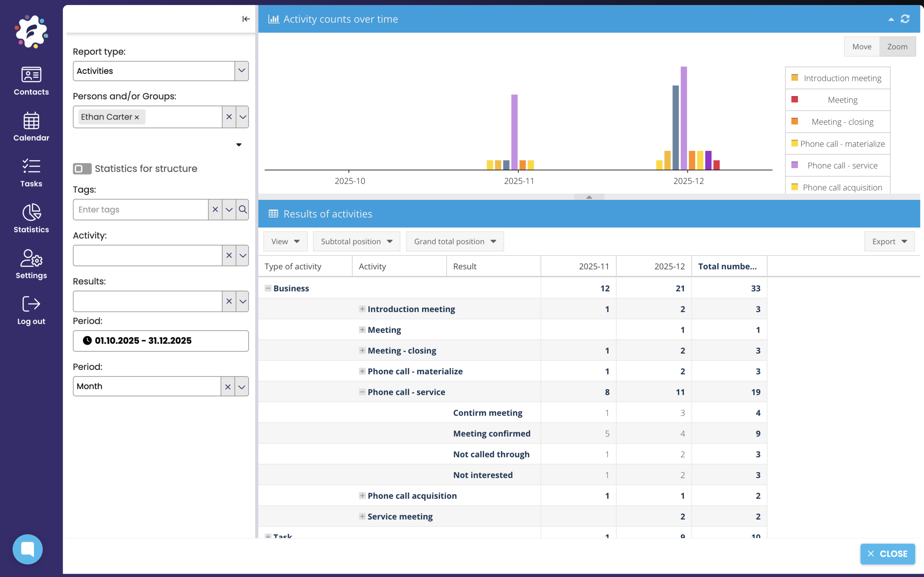Open the Export menu
The width and height of the screenshot is (924, 577).
pos(889,241)
